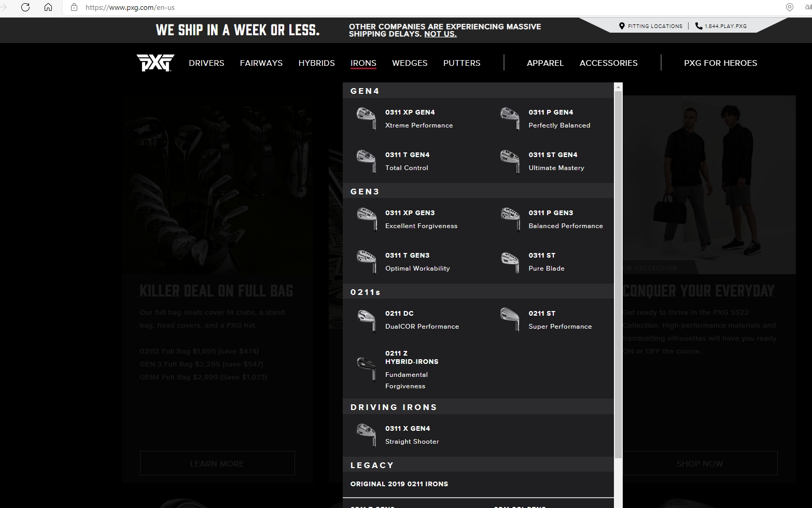Open the 0211 Z Hybrid-Irons link
812x508 pixels.
click(x=412, y=357)
